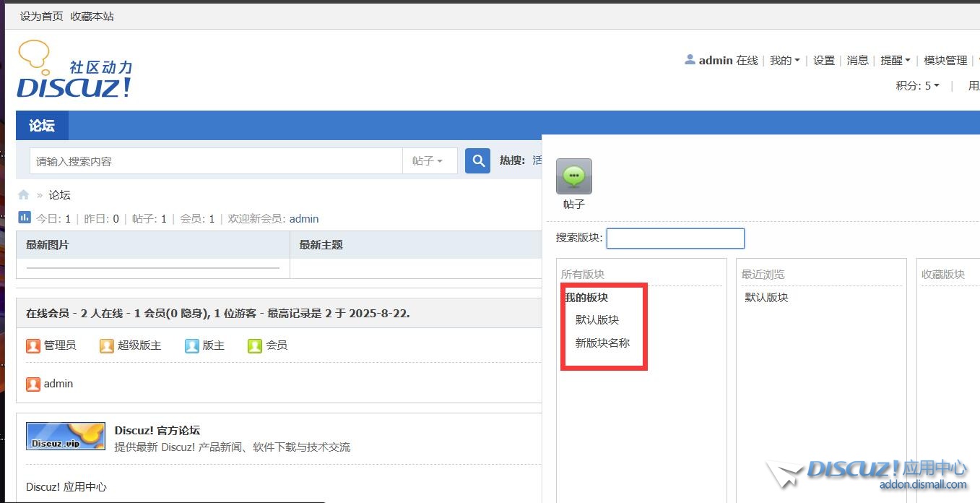Expand the 我的 dropdown menu
Image resolution: width=980 pixels, height=503 pixels.
[784, 61]
